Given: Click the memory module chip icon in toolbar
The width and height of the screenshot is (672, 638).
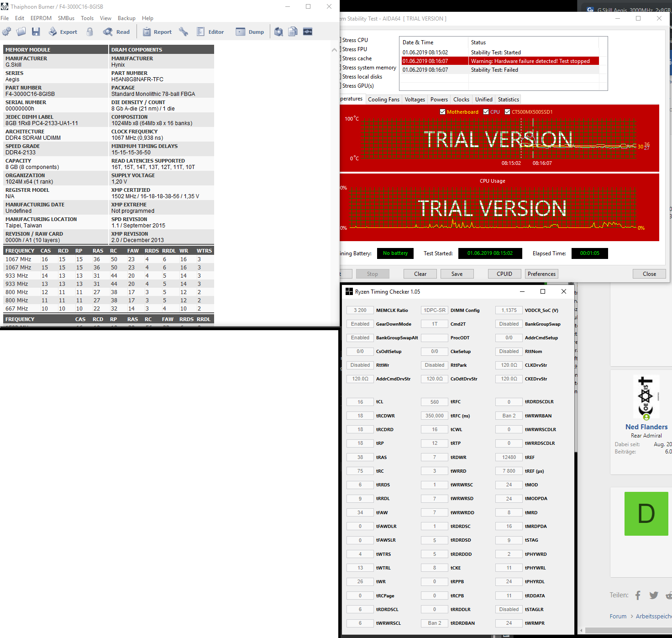Looking at the screenshot, I should click(308, 32).
